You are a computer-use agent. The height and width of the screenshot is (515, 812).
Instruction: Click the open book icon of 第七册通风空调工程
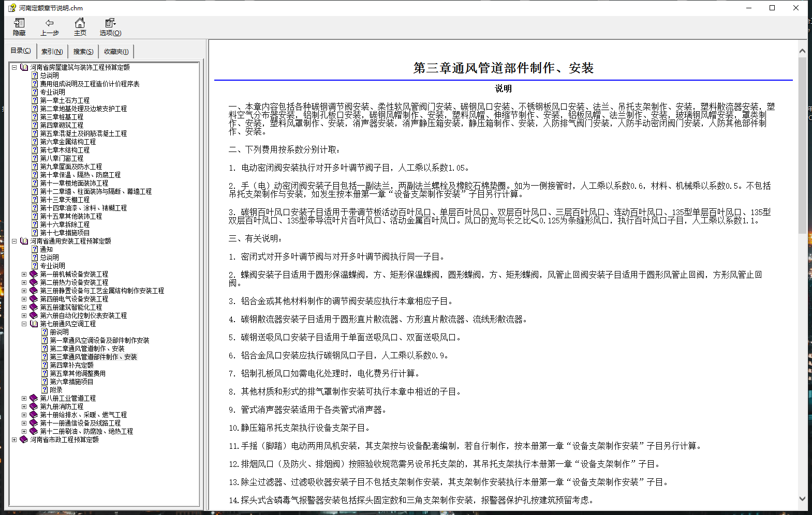[x=34, y=324]
